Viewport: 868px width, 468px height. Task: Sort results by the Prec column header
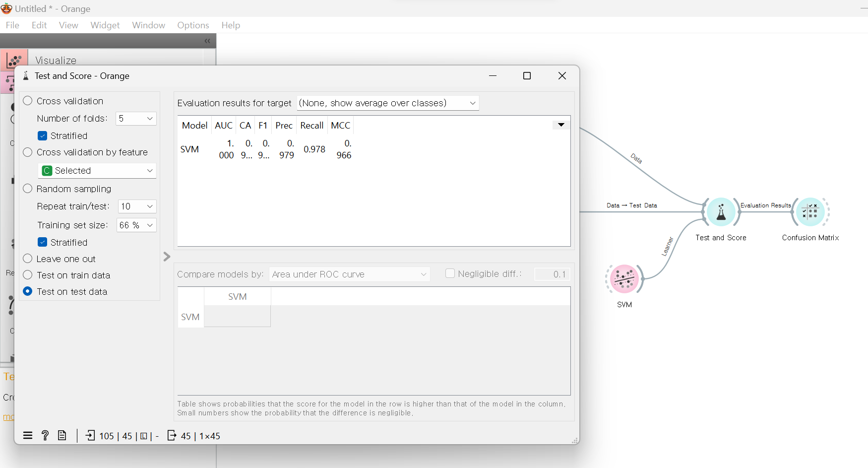point(284,126)
